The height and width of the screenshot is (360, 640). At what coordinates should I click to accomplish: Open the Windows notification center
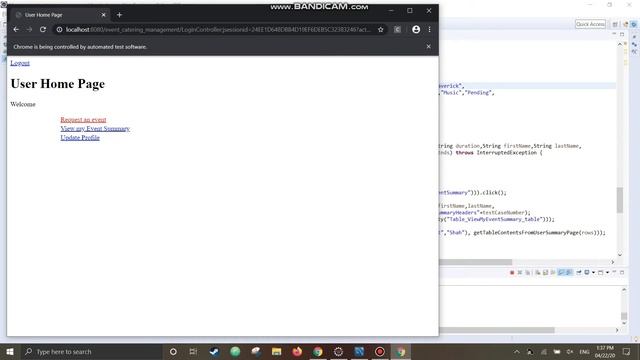(627, 351)
